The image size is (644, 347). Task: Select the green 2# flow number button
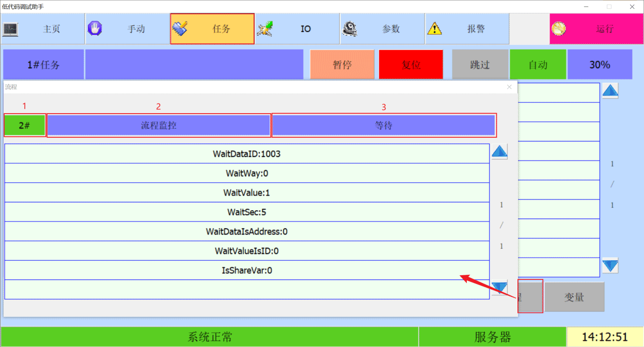click(x=25, y=125)
